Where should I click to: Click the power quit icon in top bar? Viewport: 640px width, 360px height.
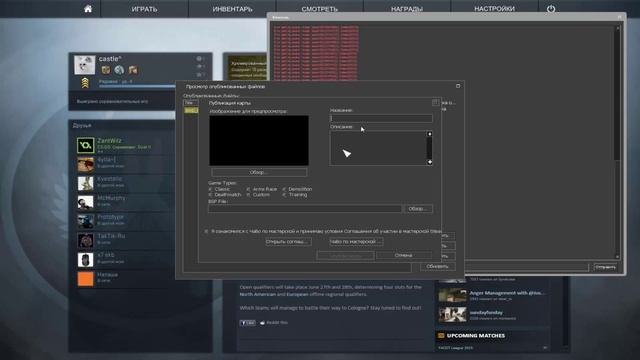pyautogui.click(x=551, y=9)
